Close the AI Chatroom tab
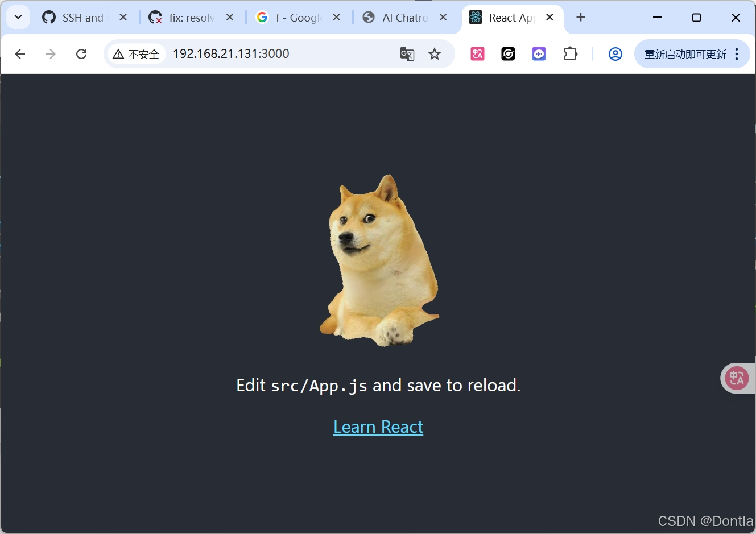The image size is (756, 534). (x=443, y=18)
